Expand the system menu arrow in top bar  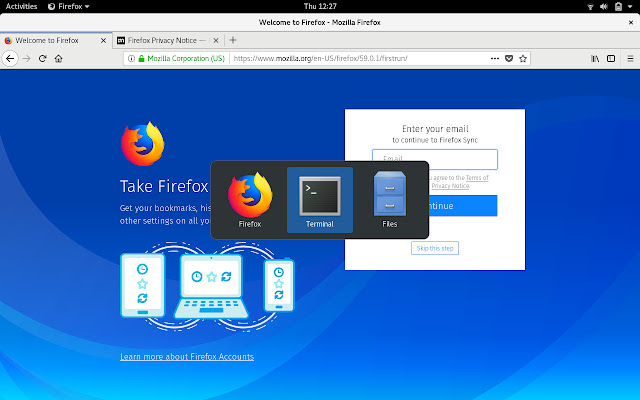[x=630, y=6]
